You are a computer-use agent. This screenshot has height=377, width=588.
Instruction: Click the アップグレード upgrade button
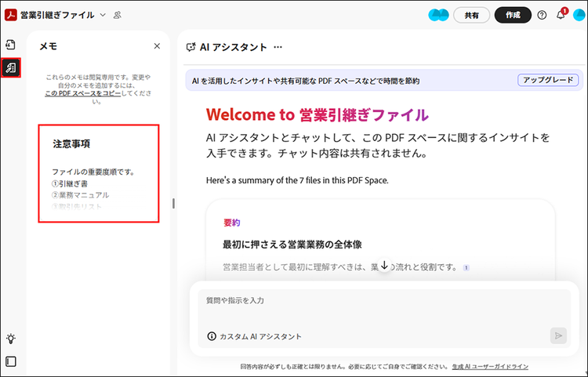click(x=547, y=80)
